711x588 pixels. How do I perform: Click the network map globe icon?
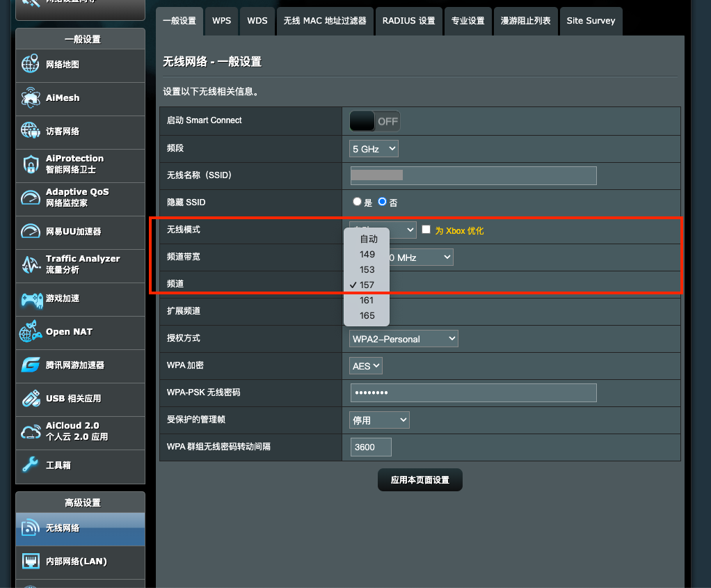[31, 65]
